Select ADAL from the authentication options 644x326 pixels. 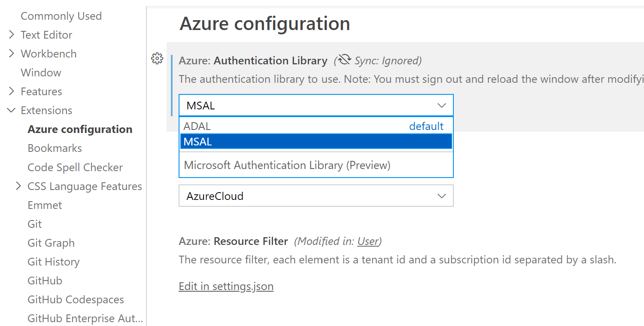[x=197, y=126]
